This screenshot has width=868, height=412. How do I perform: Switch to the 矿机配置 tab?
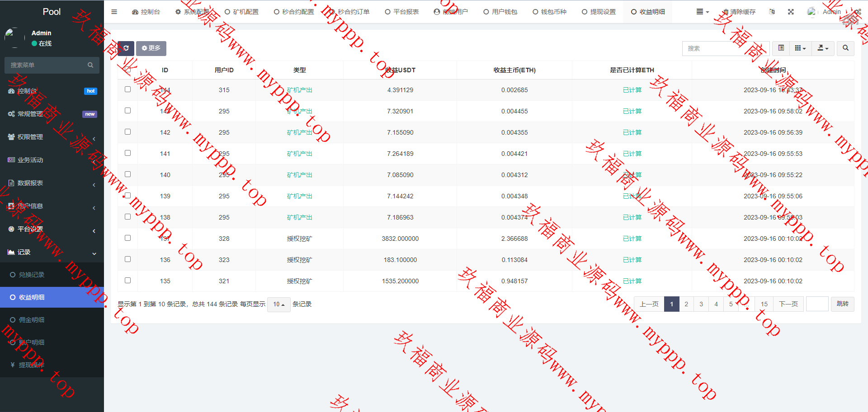(242, 12)
